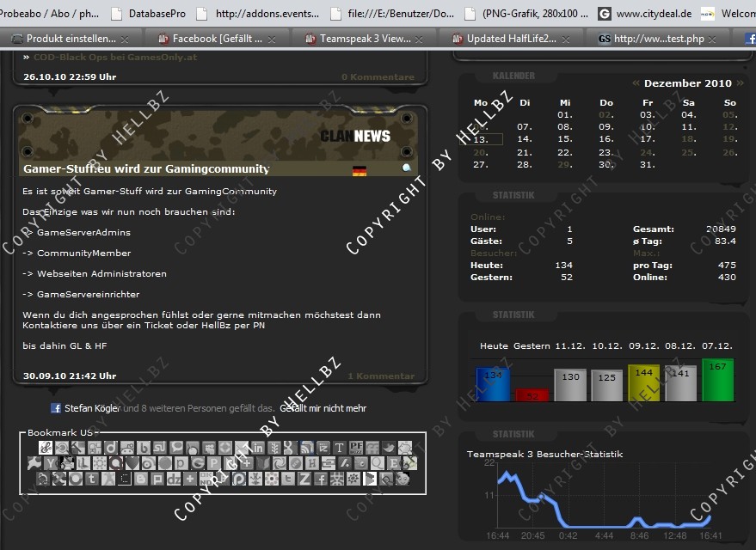Click the German flag icon on news post
756x550 pixels.
(x=360, y=171)
